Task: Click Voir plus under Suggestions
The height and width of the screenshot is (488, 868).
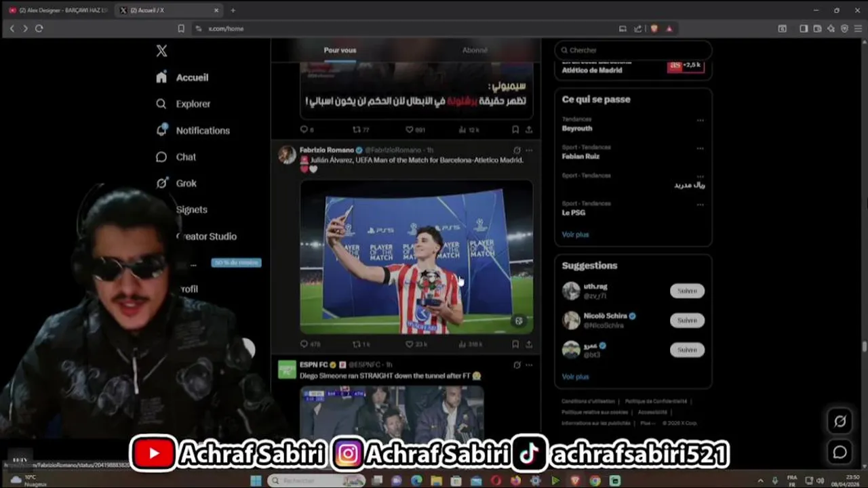Action: tap(575, 377)
